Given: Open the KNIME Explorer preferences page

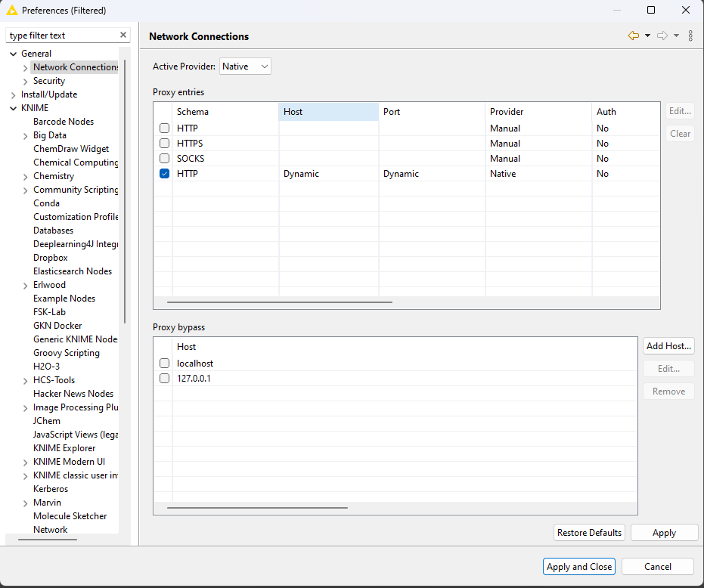Looking at the screenshot, I should coord(64,448).
